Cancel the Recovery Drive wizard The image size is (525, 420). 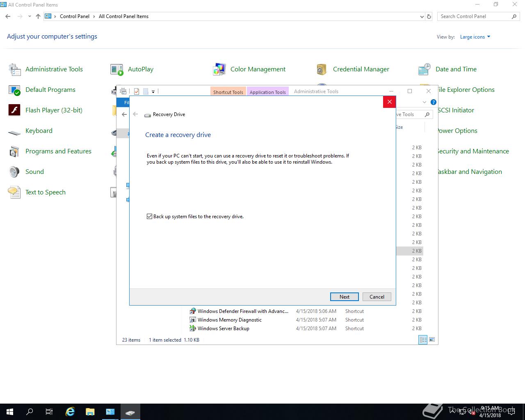tap(377, 297)
